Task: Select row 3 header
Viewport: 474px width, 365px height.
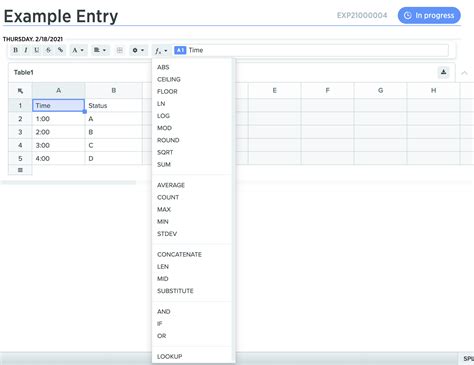Action: [20, 132]
